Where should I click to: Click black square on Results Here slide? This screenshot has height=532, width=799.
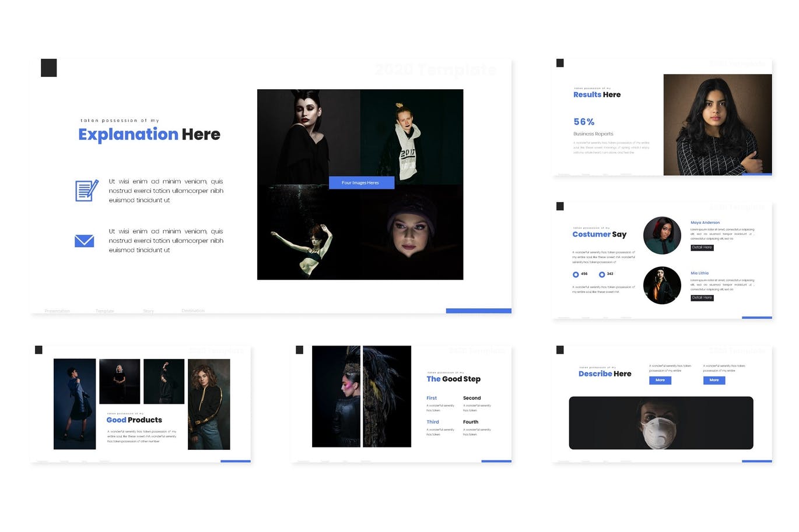pos(560,63)
